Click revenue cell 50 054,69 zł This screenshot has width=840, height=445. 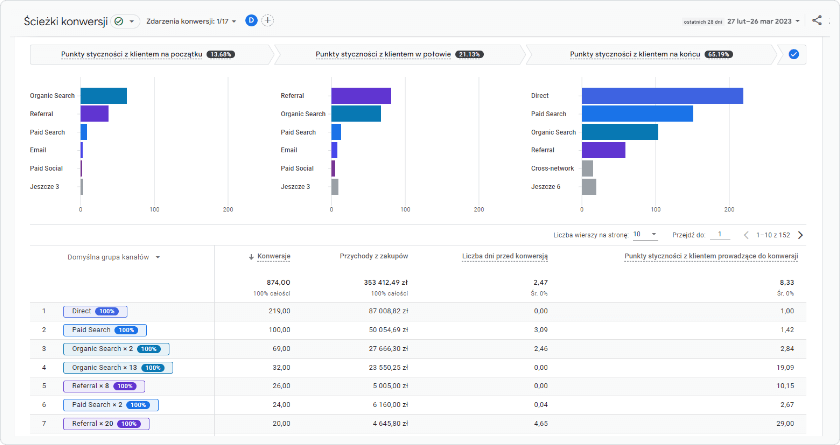click(388, 330)
